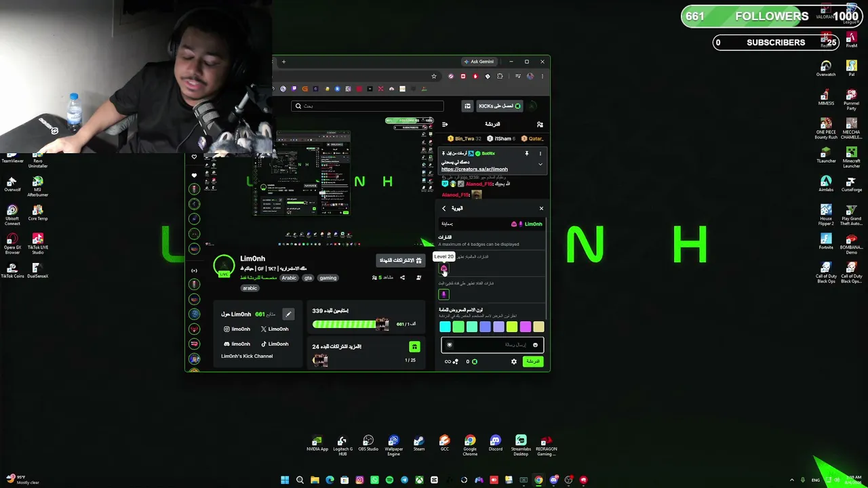Pin the BotRix chat message
The width and height of the screenshot is (868, 488).
pyautogui.click(x=526, y=154)
